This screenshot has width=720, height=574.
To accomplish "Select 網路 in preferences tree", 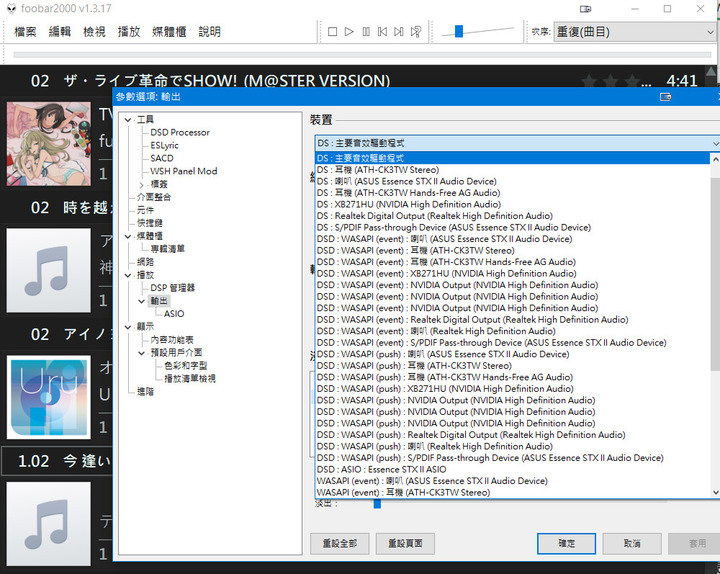I will [x=145, y=262].
